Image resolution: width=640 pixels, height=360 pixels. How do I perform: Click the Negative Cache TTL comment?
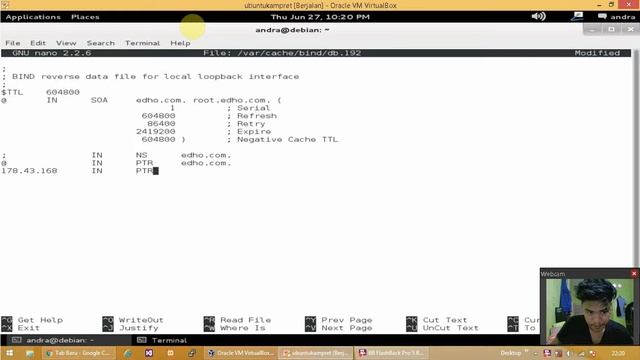pos(287,139)
